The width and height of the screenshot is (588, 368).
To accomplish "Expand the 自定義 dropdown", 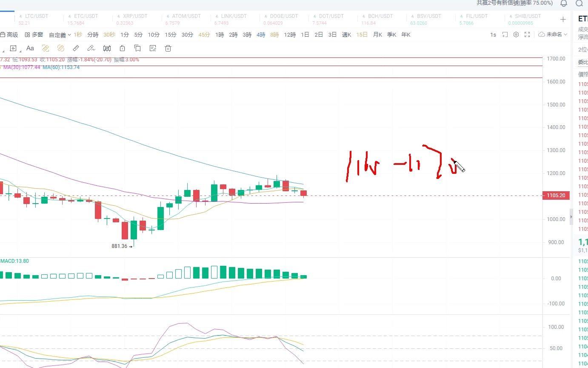I will [x=59, y=35].
